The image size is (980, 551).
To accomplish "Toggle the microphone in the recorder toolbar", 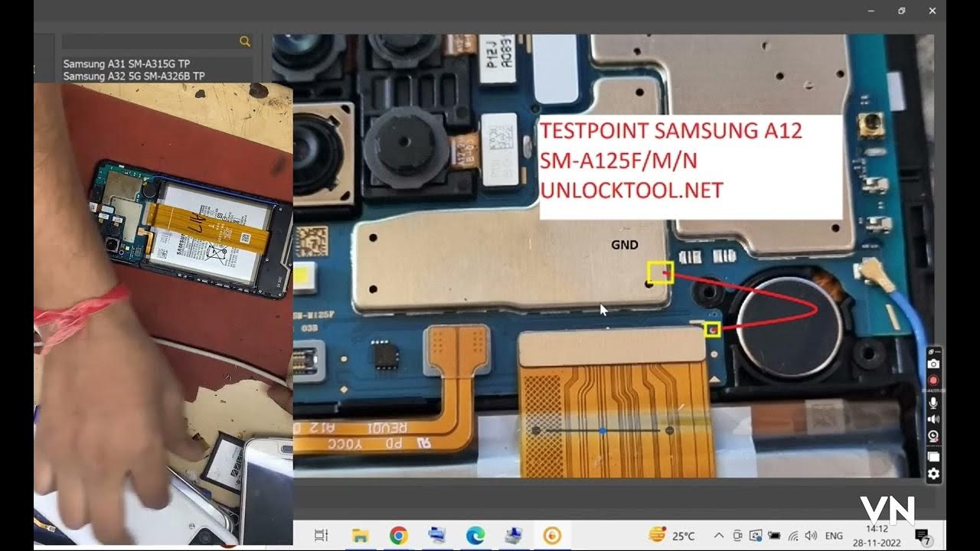I will [x=933, y=403].
